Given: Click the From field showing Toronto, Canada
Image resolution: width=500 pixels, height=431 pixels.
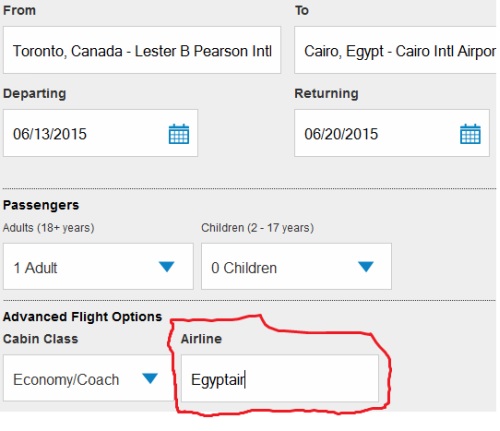Looking at the screenshot, I should pos(142,50).
